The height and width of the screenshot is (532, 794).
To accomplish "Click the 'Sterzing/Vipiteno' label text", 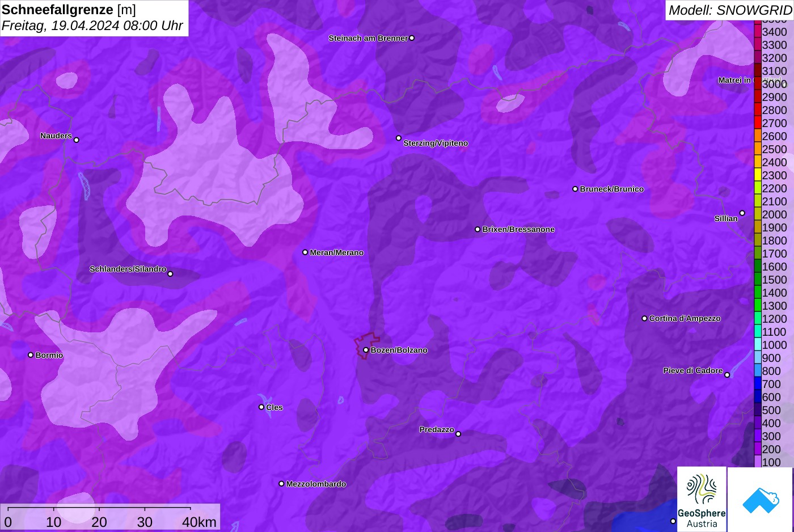I will pos(436,143).
